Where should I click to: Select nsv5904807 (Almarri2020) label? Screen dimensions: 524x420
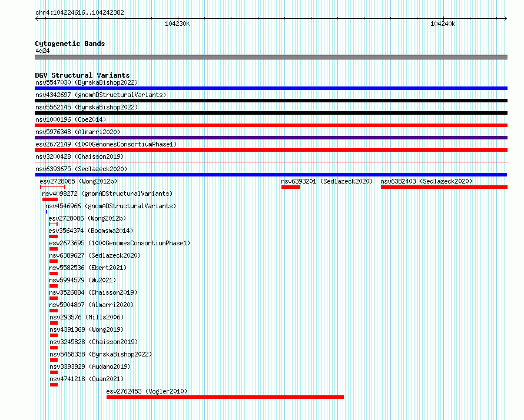(x=91, y=305)
